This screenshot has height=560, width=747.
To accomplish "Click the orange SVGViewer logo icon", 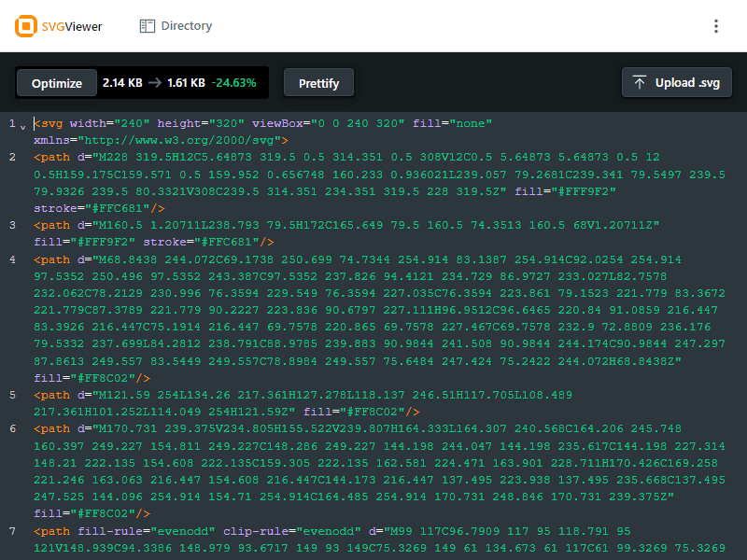I will coord(26,26).
